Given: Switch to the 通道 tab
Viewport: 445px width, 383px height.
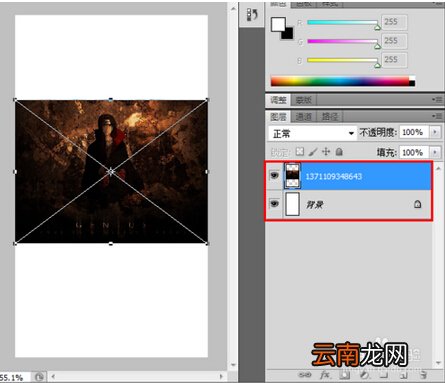Looking at the screenshot, I should [304, 117].
